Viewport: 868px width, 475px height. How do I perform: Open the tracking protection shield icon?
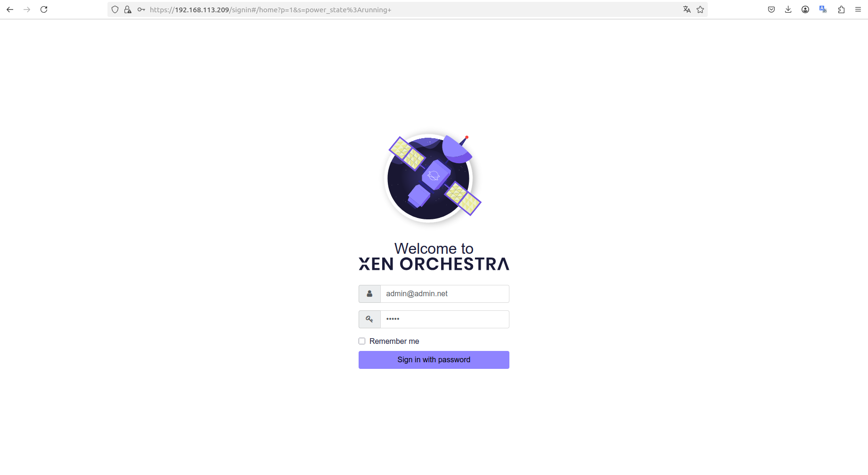pyautogui.click(x=115, y=9)
